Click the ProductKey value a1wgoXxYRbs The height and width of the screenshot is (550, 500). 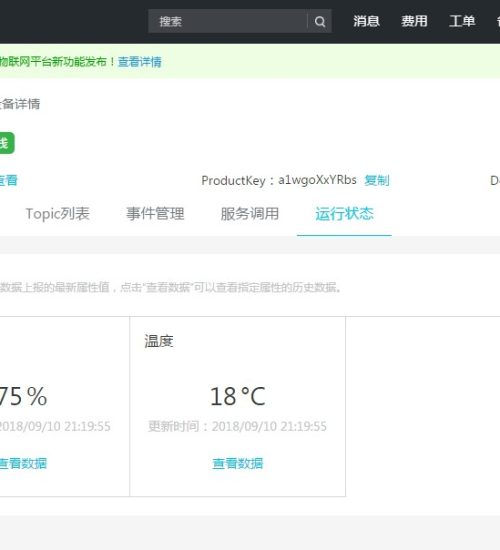pos(317,180)
